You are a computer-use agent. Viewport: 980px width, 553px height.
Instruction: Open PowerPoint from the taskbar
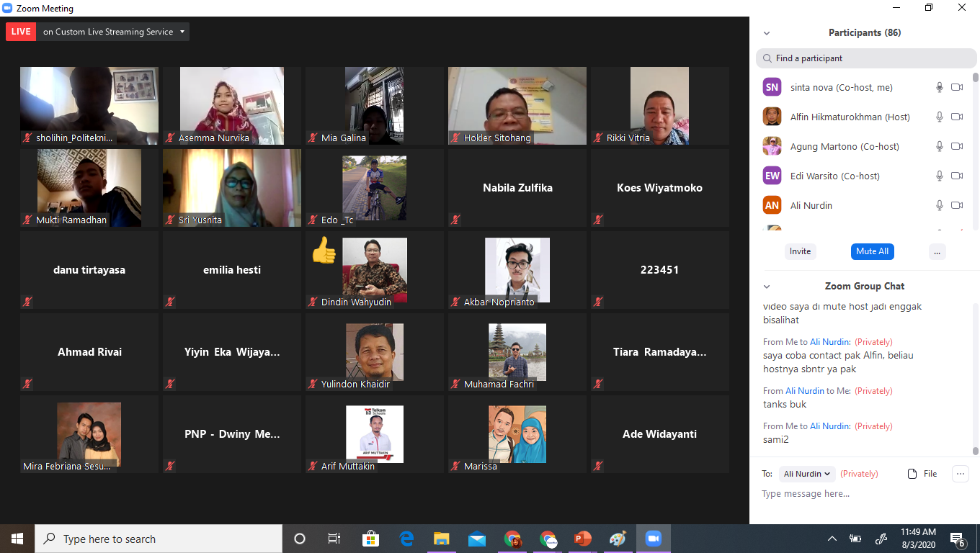coord(582,539)
